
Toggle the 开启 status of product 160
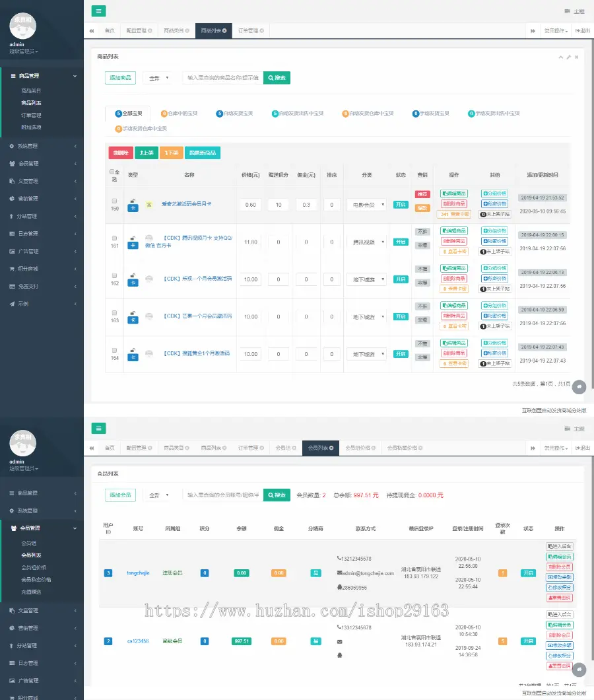tap(401, 205)
